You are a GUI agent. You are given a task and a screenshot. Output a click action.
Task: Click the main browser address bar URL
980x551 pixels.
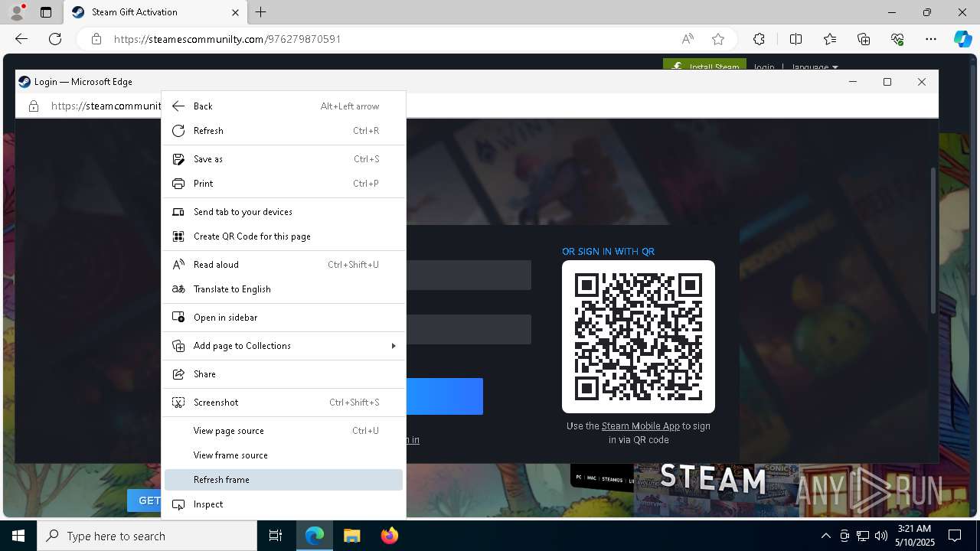227,39
